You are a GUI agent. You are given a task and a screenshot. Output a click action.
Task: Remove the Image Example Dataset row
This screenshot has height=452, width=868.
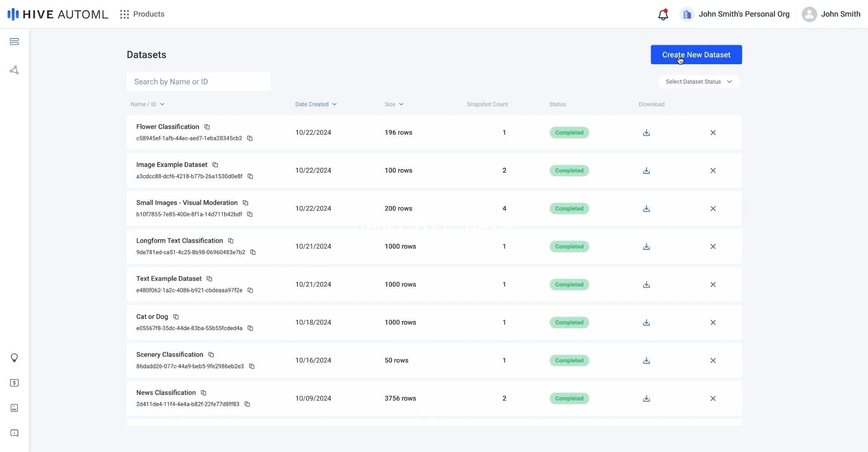pos(713,171)
